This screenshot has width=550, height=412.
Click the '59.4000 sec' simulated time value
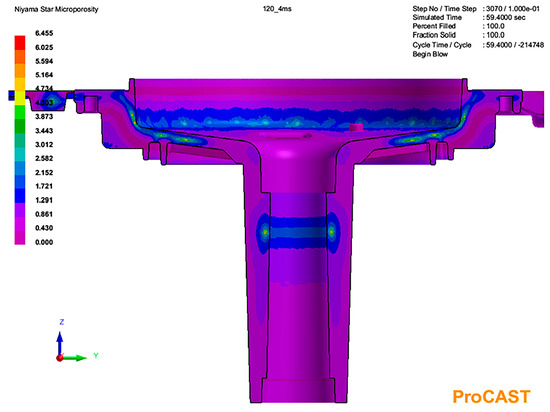pos(505,18)
